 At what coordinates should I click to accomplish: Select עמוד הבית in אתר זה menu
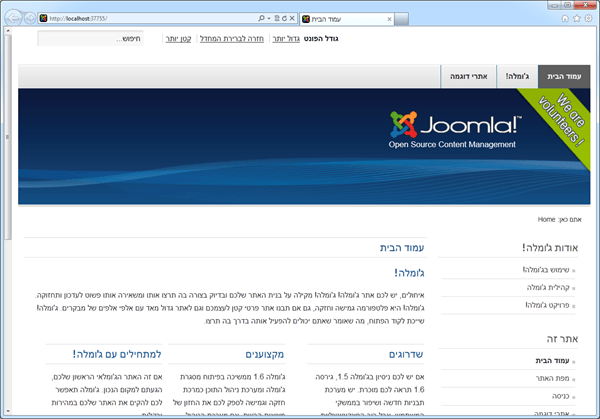(x=552, y=361)
